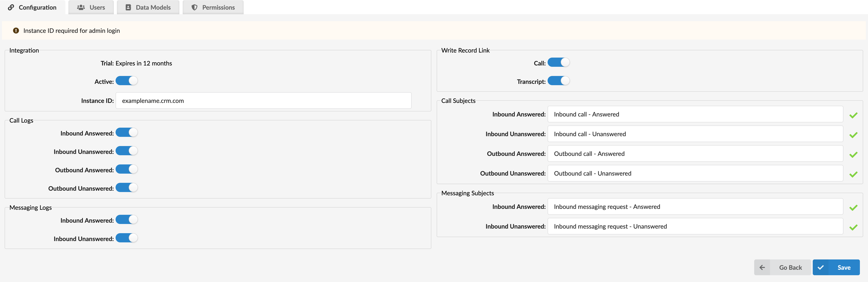This screenshot has width=868, height=282.
Task: Go to the Permissions tab
Action: [x=213, y=7]
